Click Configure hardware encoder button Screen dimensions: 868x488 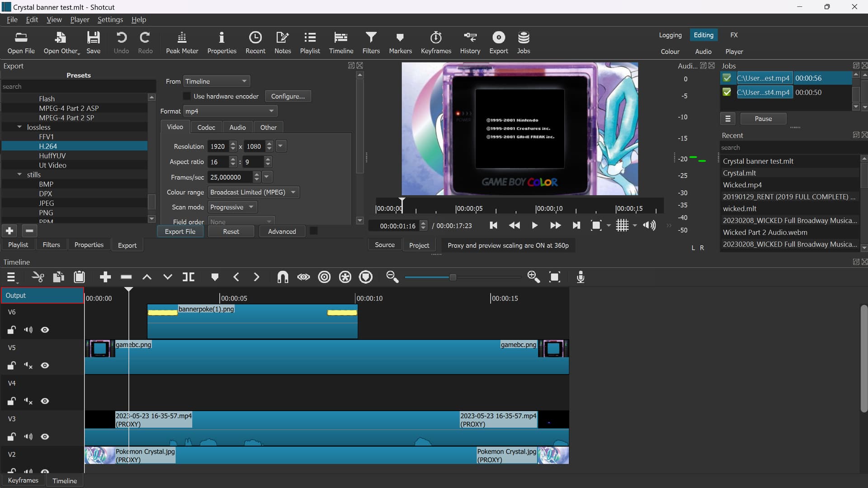click(288, 96)
